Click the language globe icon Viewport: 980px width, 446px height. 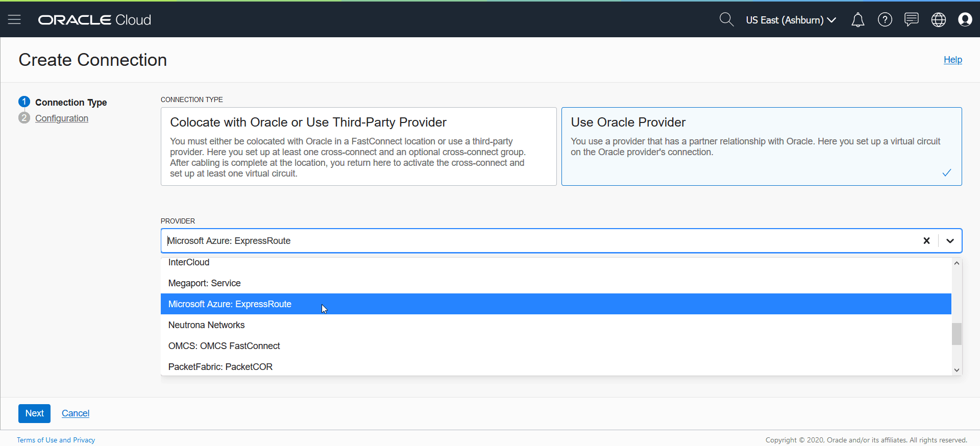[938, 20]
